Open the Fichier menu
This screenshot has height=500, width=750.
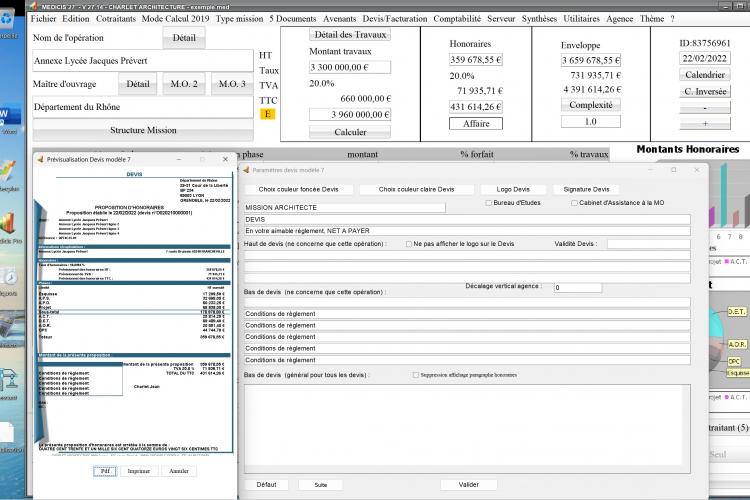[44, 19]
